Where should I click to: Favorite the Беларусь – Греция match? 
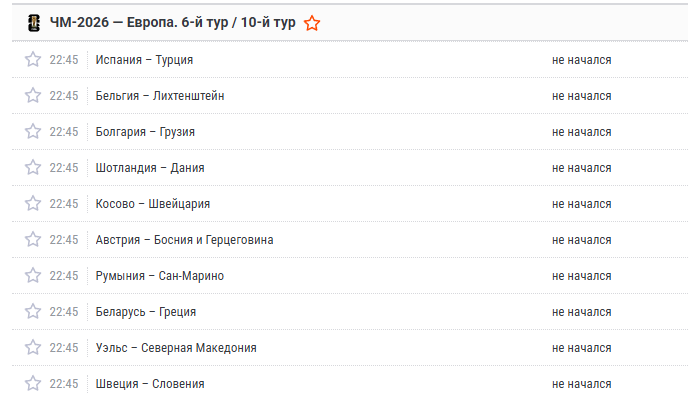[x=33, y=311]
